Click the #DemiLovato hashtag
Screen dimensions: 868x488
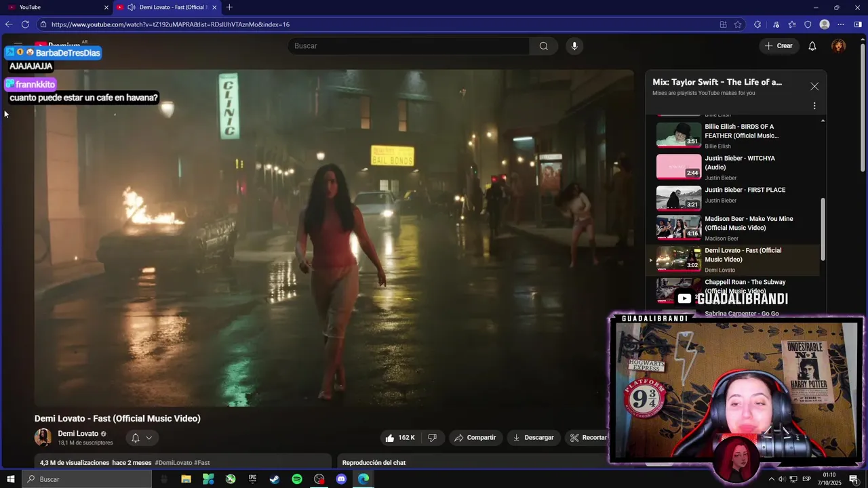coord(174,463)
